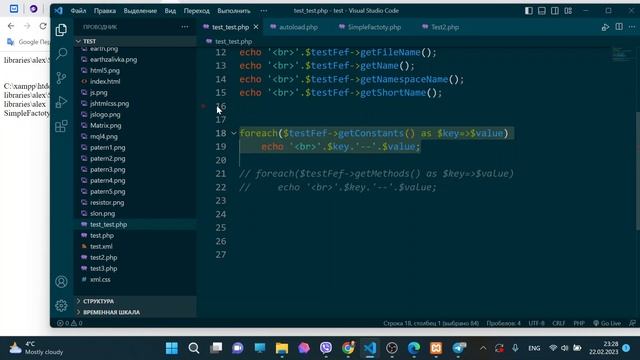Toggle bottom panel layout icon
This screenshot has width=640, height=360.
pyautogui.click(x=542, y=11)
